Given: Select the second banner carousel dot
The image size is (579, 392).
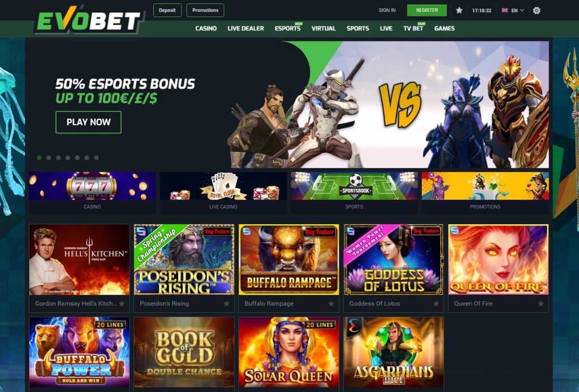Looking at the screenshot, I should pyautogui.click(x=49, y=158).
